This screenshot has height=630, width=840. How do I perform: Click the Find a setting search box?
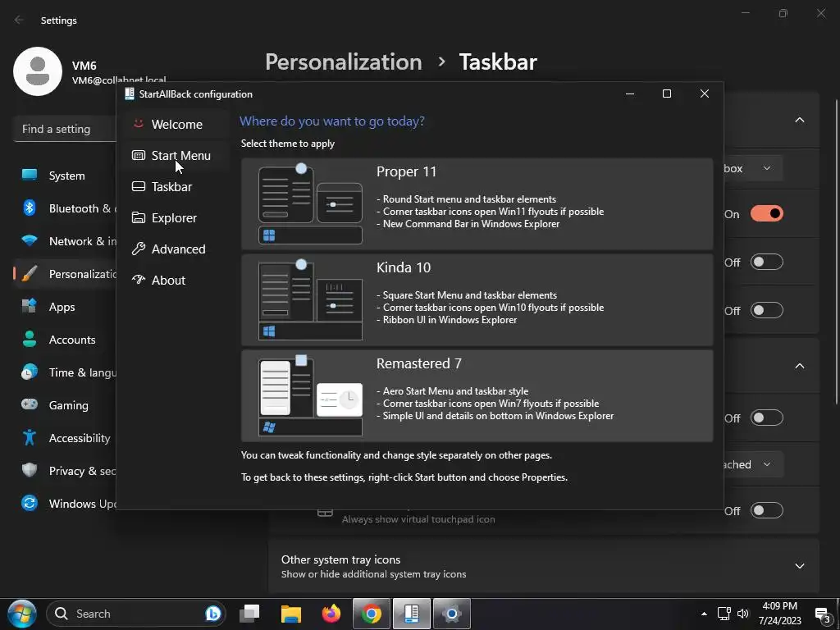(x=65, y=129)
